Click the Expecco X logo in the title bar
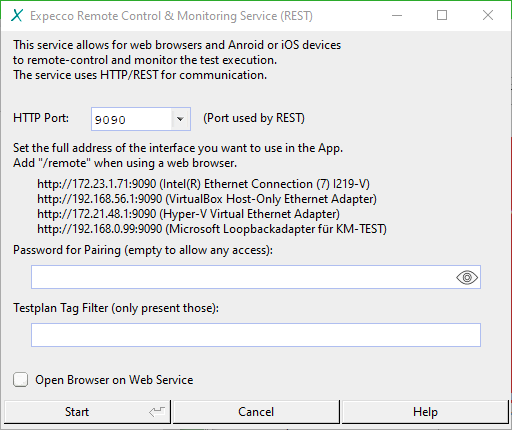 pyautogui.click(x=17, y=15)
